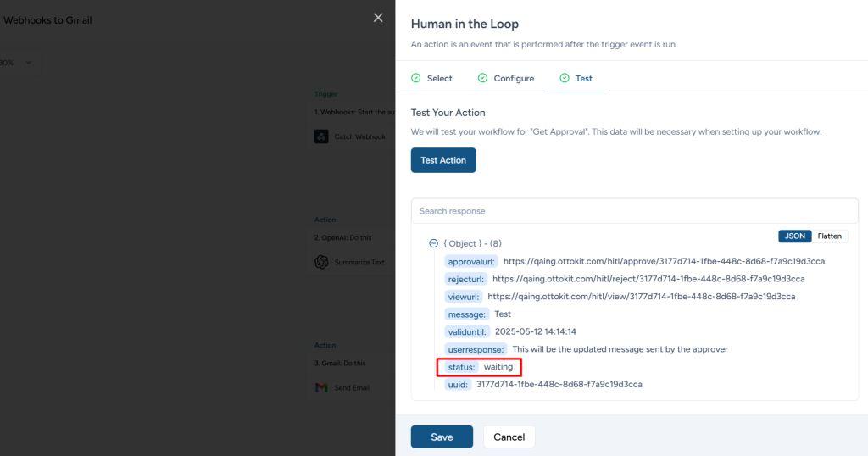Close the panel with the X icon
Image resolution: width=868 pixels, height=456 pixels.
coord(378,18)
